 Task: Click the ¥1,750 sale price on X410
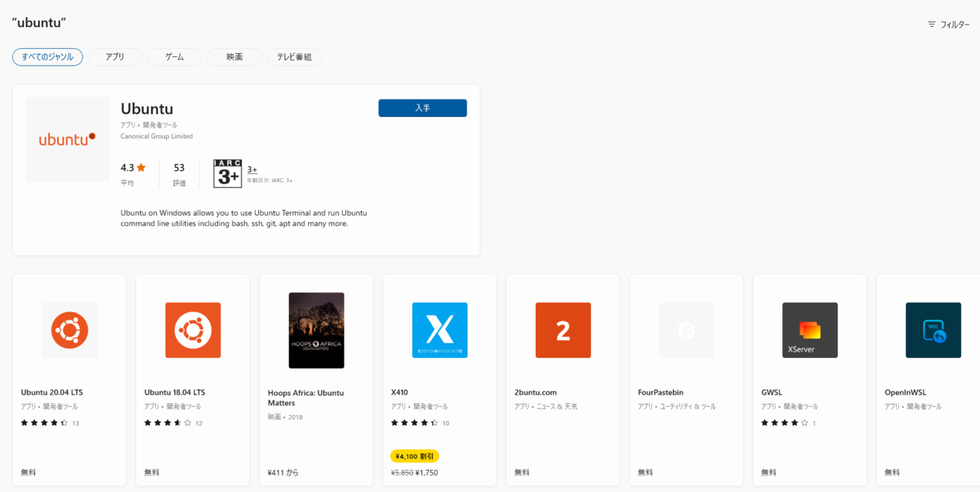(426, 472)
